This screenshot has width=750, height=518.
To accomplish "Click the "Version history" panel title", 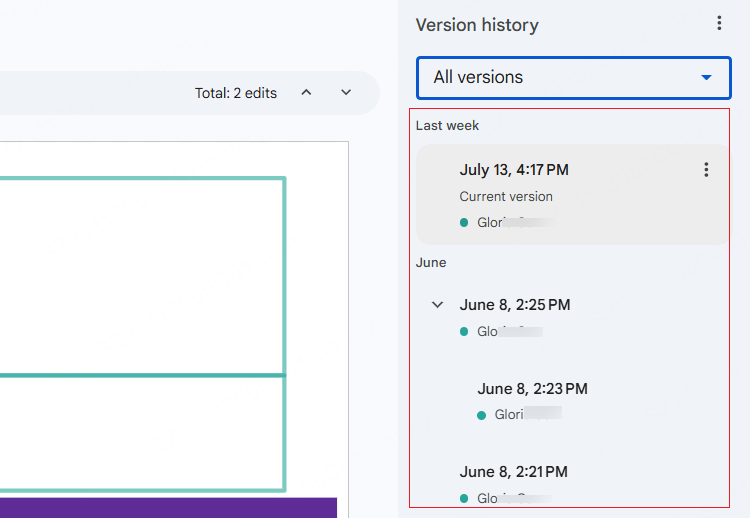I will (x=477, y=25).
